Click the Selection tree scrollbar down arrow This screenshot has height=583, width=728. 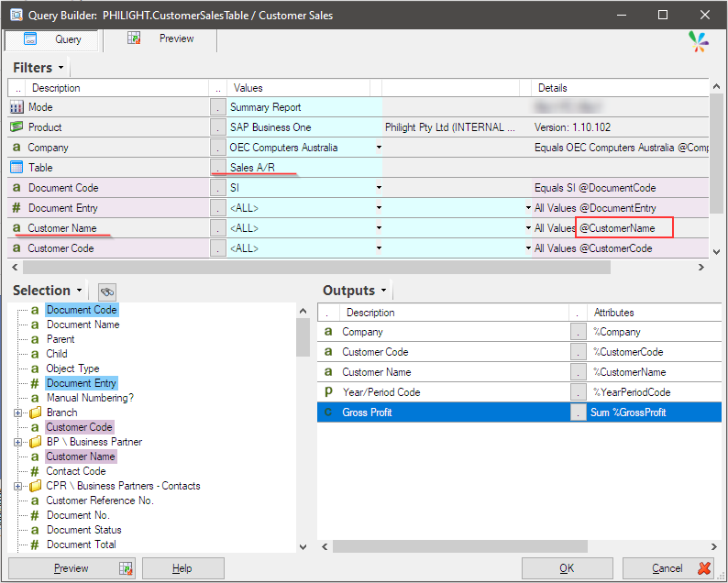(x=303, y=547)
